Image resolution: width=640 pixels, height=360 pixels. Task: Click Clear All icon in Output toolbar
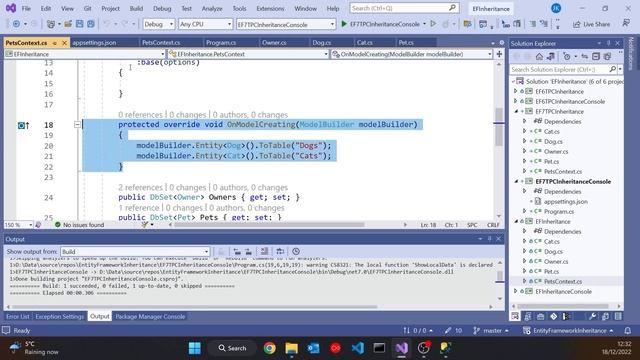click(264, 251)
